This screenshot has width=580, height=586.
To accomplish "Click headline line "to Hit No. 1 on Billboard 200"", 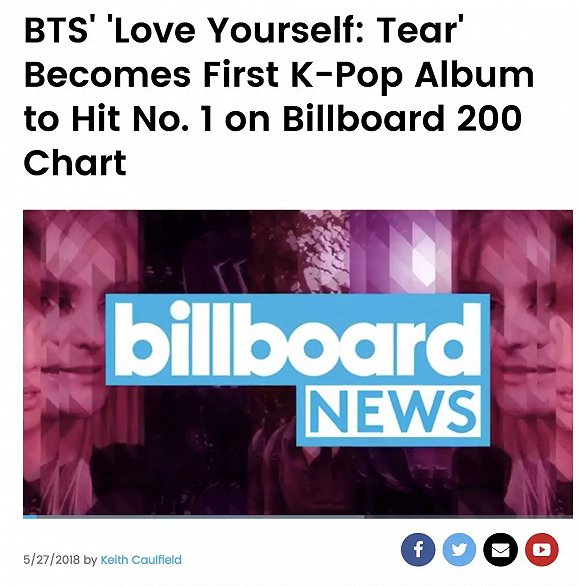I will pos(273,119).
